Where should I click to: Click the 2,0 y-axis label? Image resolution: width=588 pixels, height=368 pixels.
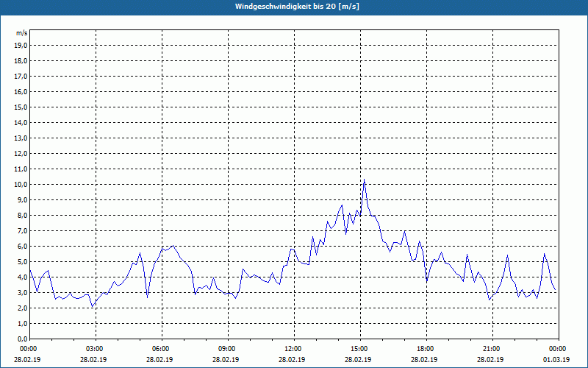pyautogui.click(x=22, y=308)
